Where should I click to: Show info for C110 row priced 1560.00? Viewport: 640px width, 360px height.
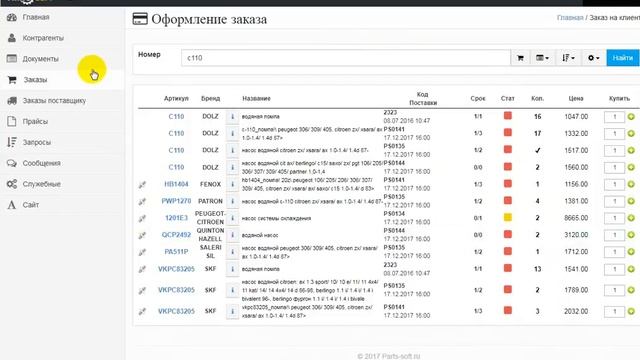(x=232, y=167)
